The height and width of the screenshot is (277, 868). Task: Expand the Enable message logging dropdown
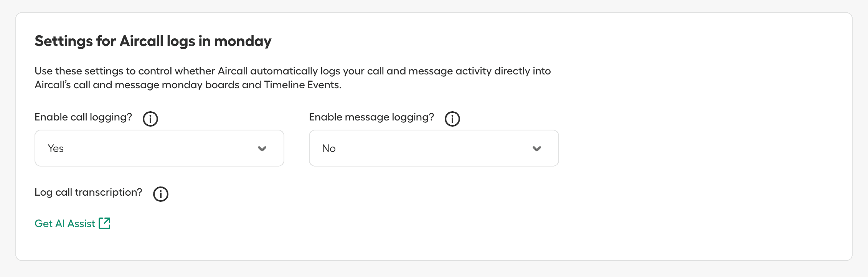434,148
